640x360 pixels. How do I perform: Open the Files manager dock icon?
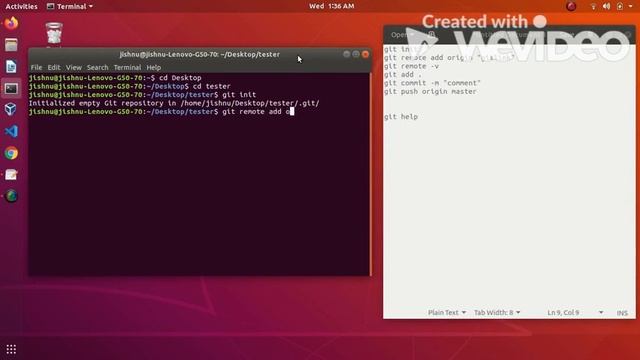(11, 45)
